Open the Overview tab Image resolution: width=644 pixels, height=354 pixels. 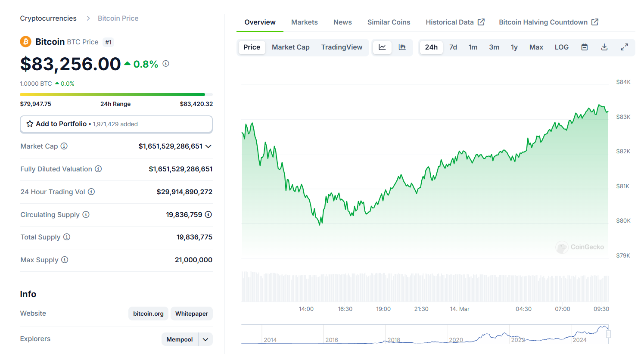[x=260, y=22]
